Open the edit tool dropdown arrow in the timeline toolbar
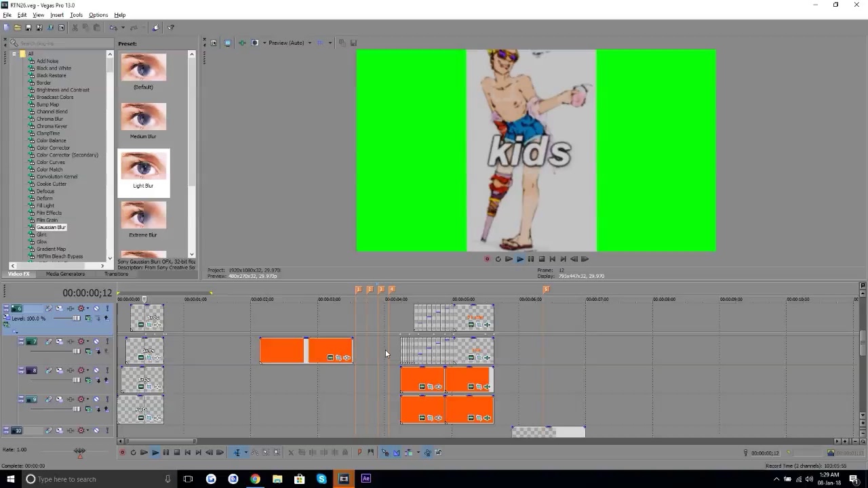This screenshot has width=868, height=488. coord(246,453)
